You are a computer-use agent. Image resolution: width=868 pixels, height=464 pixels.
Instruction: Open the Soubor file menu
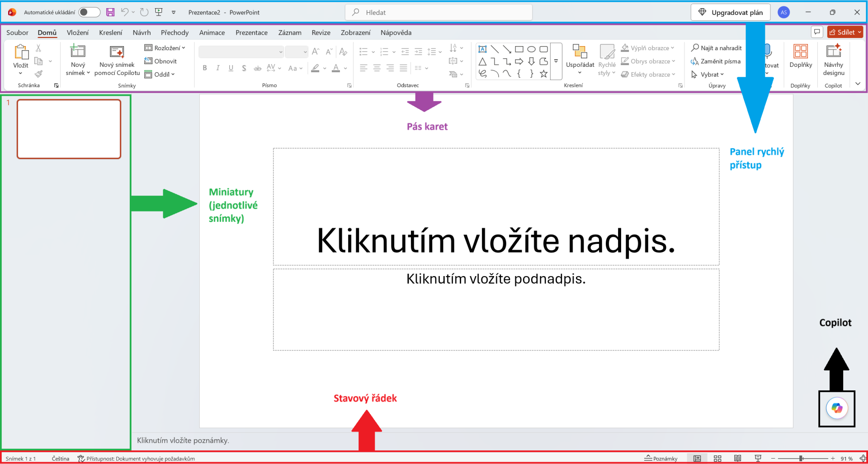point(17,33)
